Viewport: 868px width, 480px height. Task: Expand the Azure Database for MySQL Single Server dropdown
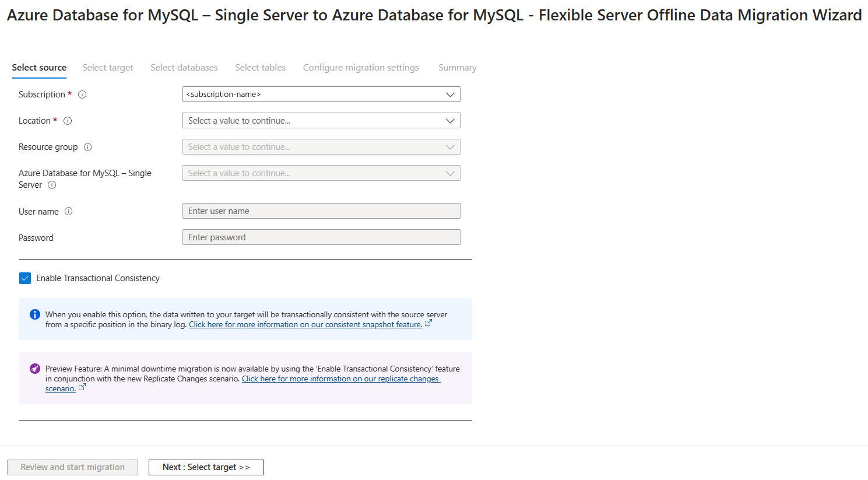[321, 173]
